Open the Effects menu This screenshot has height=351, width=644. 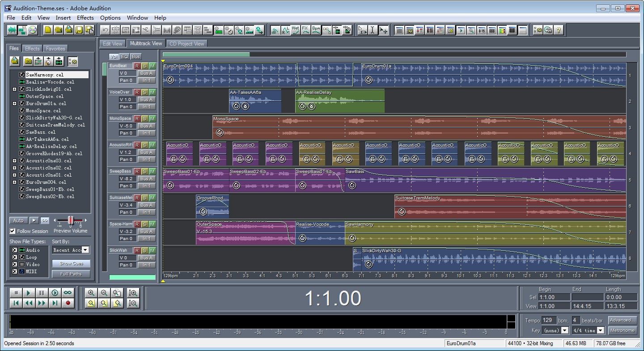click(85, 18)
